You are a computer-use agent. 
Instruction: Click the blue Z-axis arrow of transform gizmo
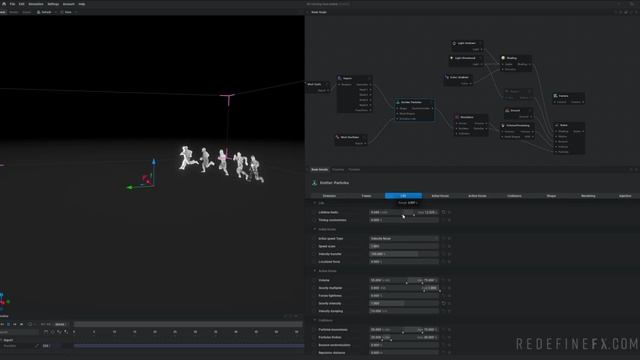154,162
